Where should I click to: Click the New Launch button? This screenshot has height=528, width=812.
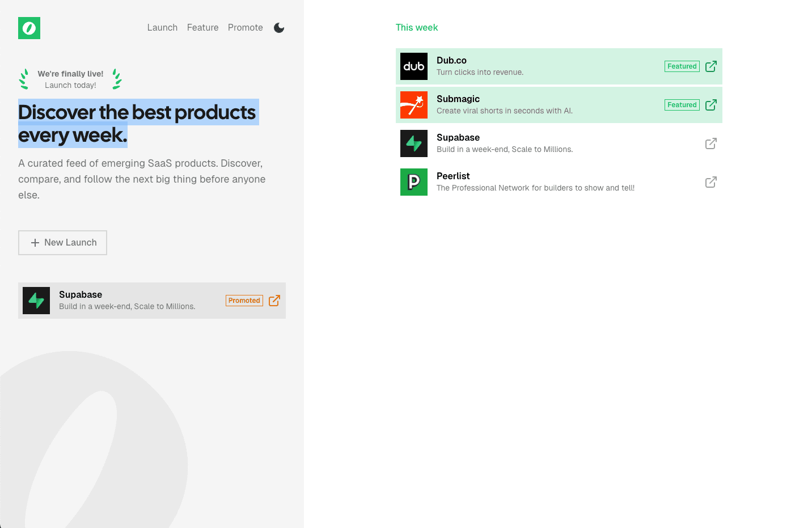pos(62,242)
